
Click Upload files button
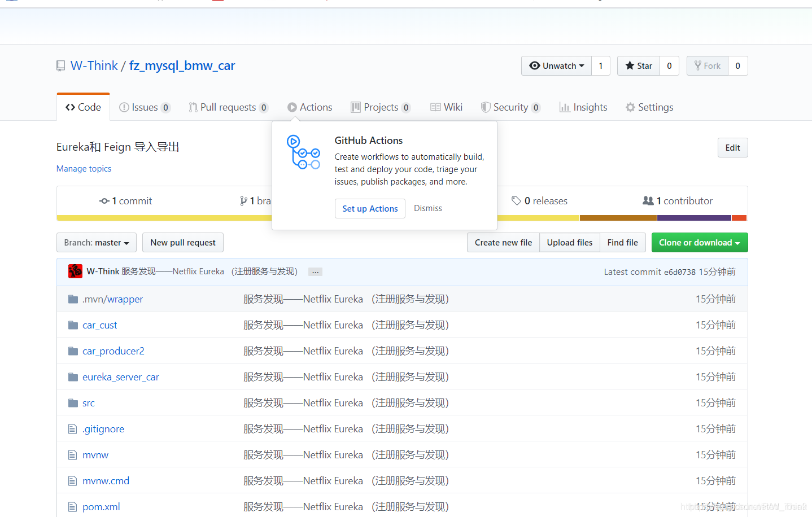coord(570,243)
